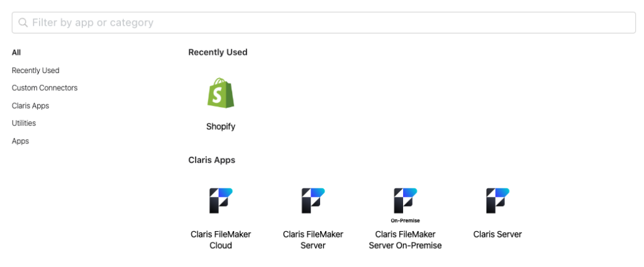Click the Claris FileMaker Server On-Premise label
644x267 pixels.
(406, 240)
